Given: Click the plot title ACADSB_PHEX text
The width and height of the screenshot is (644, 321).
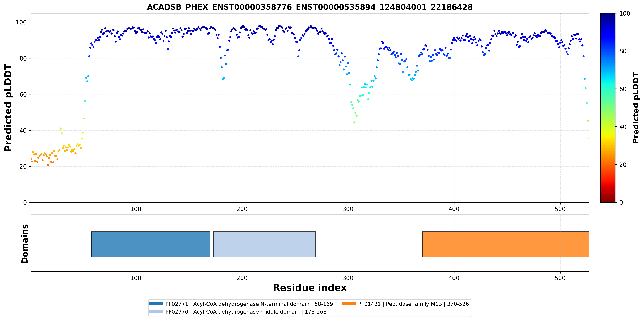Looking at the screenshot, I should 310,7.
